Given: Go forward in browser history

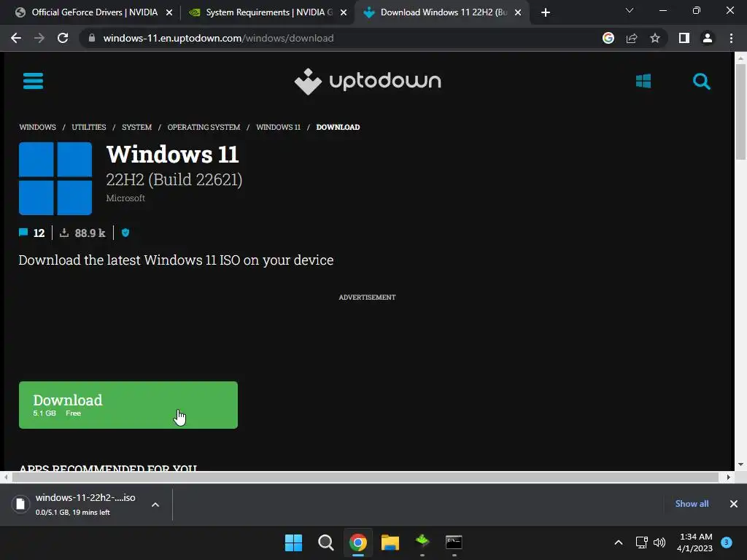Looking at the screenshot, I should click(39, 38).
